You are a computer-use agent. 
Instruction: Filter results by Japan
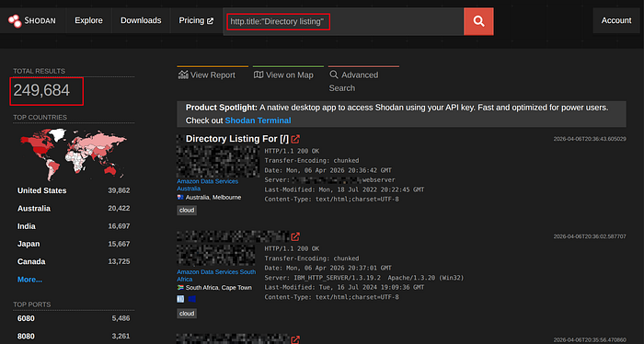point(29,244)
